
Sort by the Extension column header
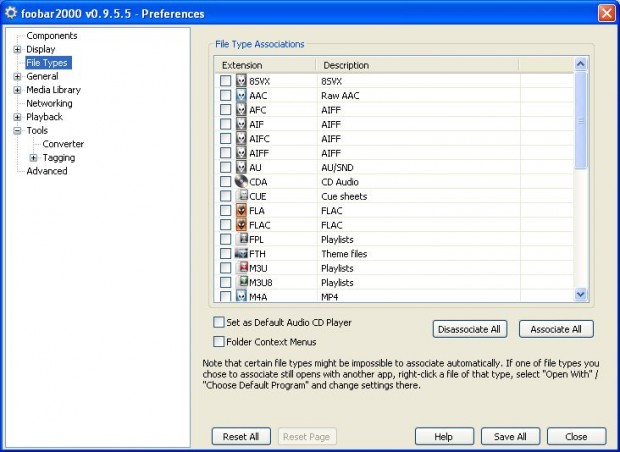(265, 65)
